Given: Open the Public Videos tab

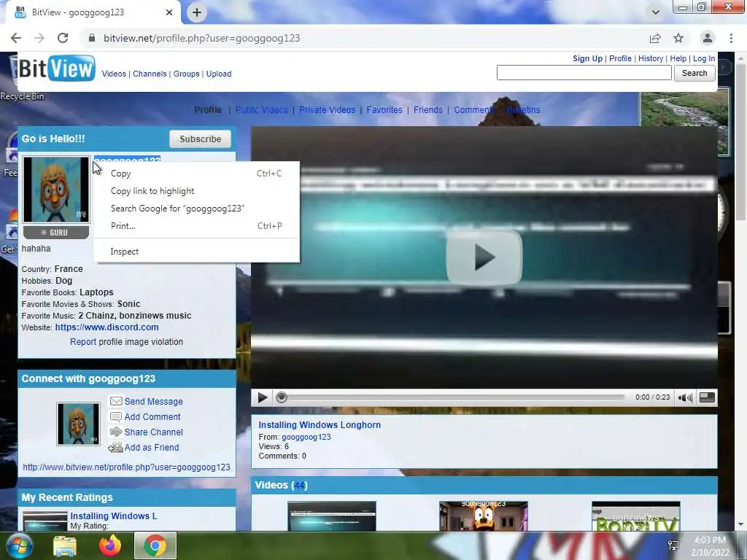Looking at the screenshot, I should 262,110.
